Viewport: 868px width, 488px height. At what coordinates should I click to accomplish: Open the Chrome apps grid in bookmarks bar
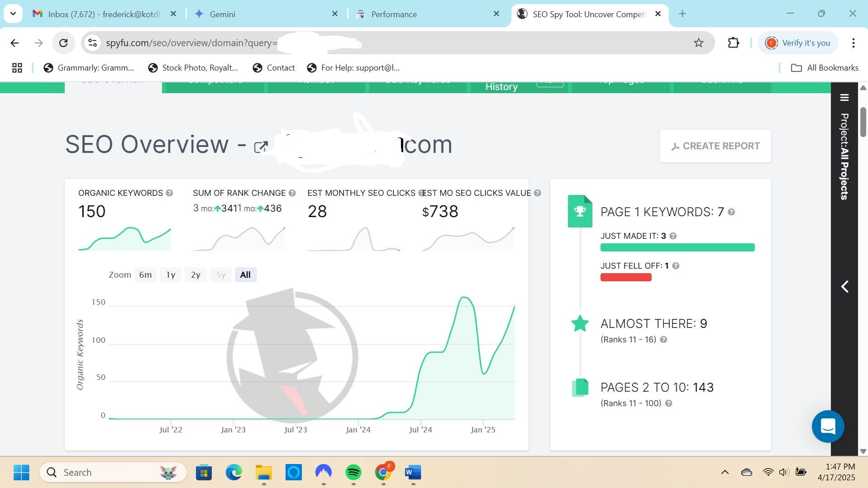(17, 68)
